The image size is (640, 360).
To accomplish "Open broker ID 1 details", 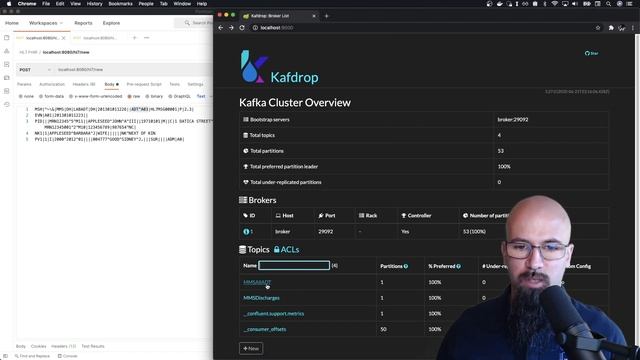I will pyautogui.click(x=248, y=231).
